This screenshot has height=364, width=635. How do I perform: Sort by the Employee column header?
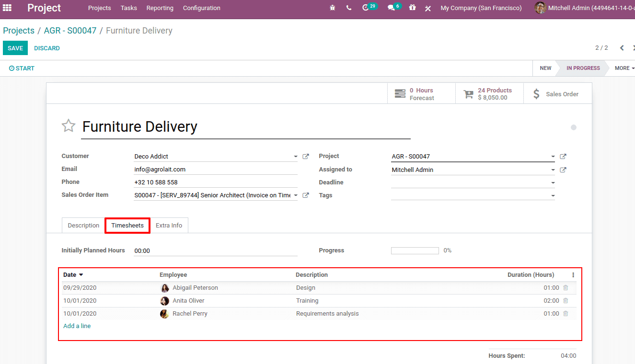point(173,274)
